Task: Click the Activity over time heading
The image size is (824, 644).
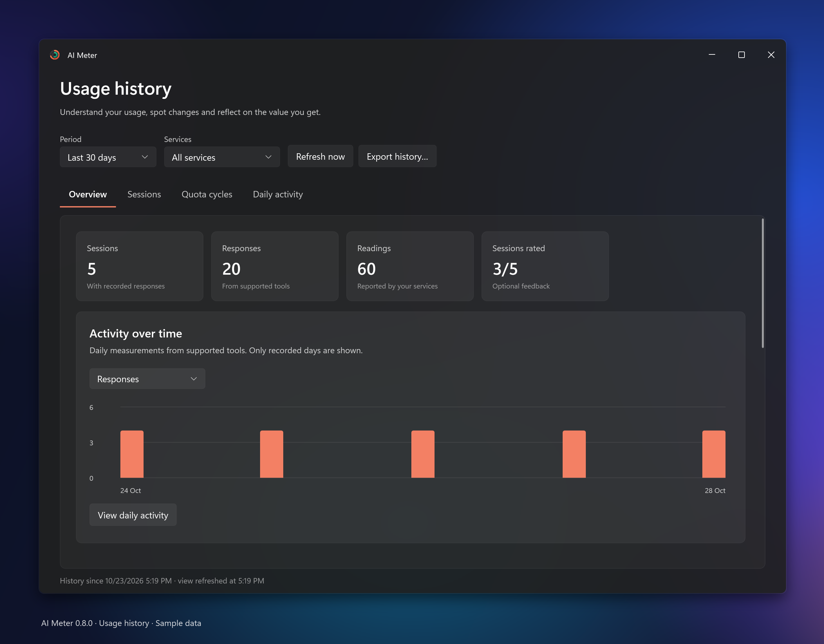Action: pos(136,334)
